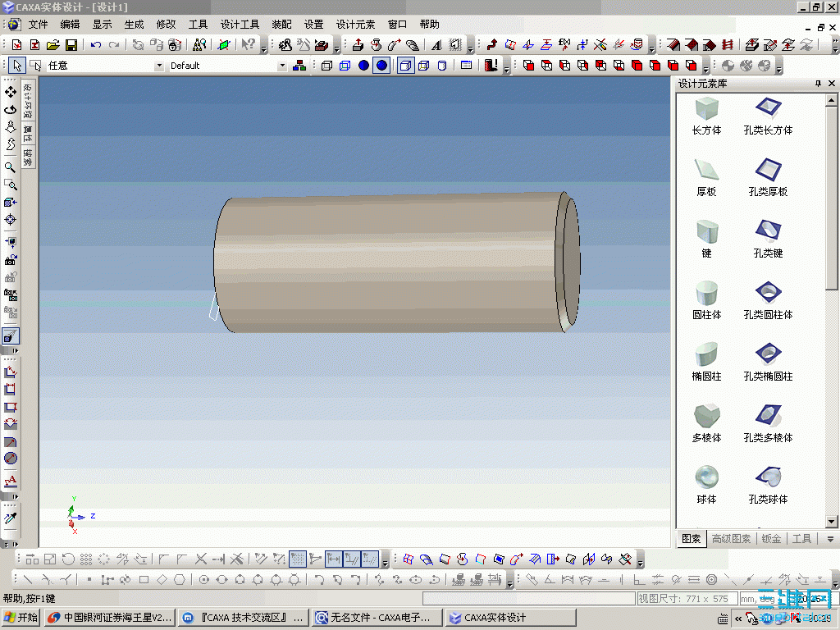Select 键 key shape element
Viewport: 840px width, 630px height.
pos(706,240)
